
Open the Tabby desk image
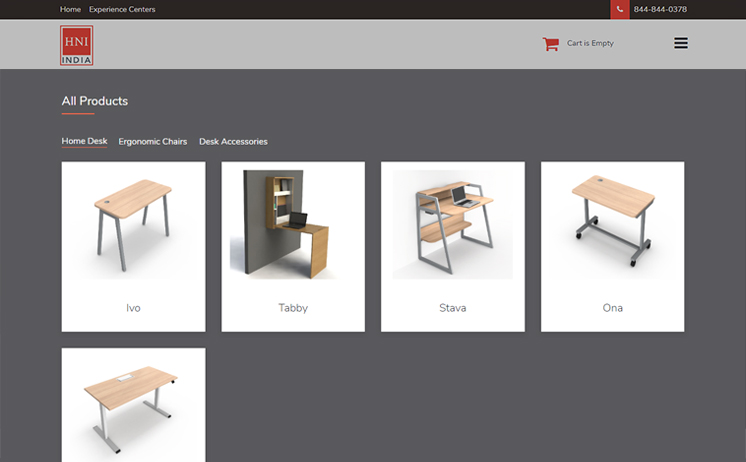tap(293, 225)
